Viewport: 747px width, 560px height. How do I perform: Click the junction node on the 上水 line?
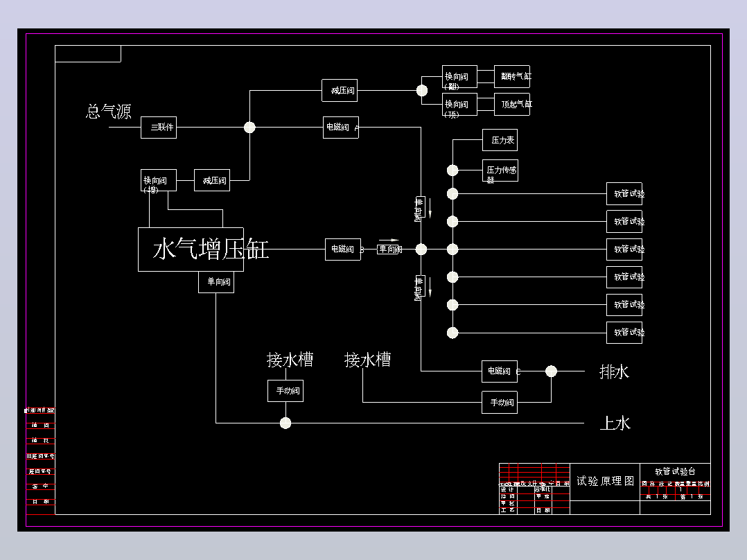click(x=285, y=423)
